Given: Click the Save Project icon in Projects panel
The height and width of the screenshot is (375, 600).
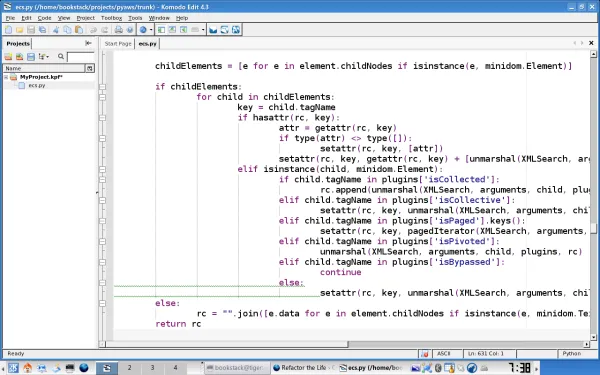Looking at the screenshot, I should pos(31,57).
